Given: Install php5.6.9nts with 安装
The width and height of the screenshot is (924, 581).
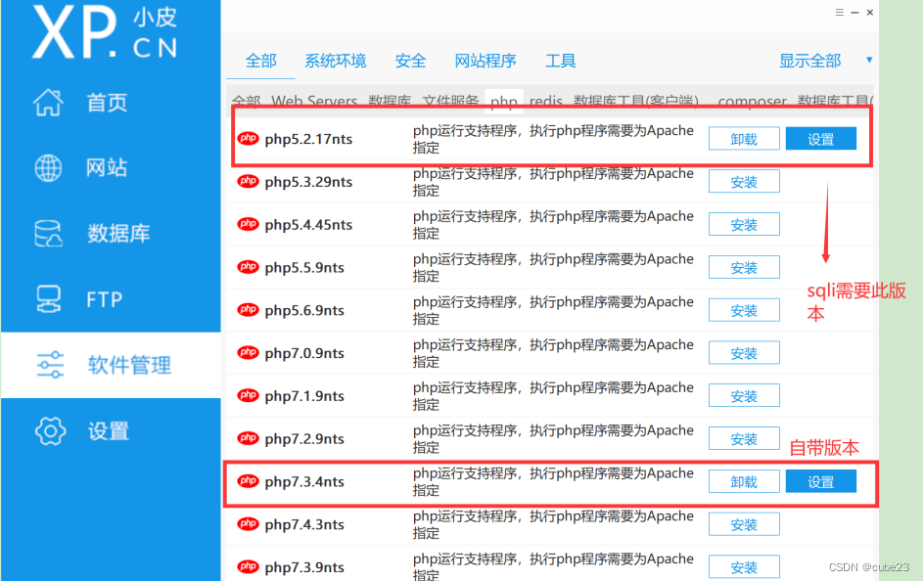Looking at the screenshot, I should (x=744, y=310).
